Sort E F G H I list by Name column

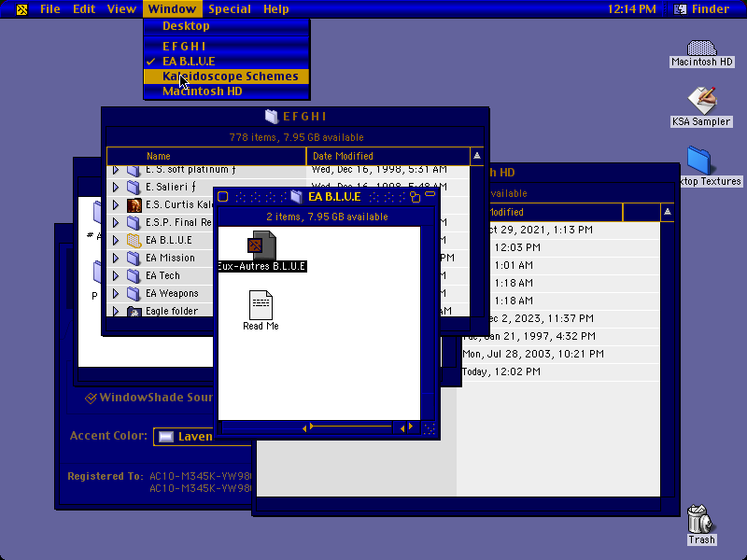click(x=206, y=156)
